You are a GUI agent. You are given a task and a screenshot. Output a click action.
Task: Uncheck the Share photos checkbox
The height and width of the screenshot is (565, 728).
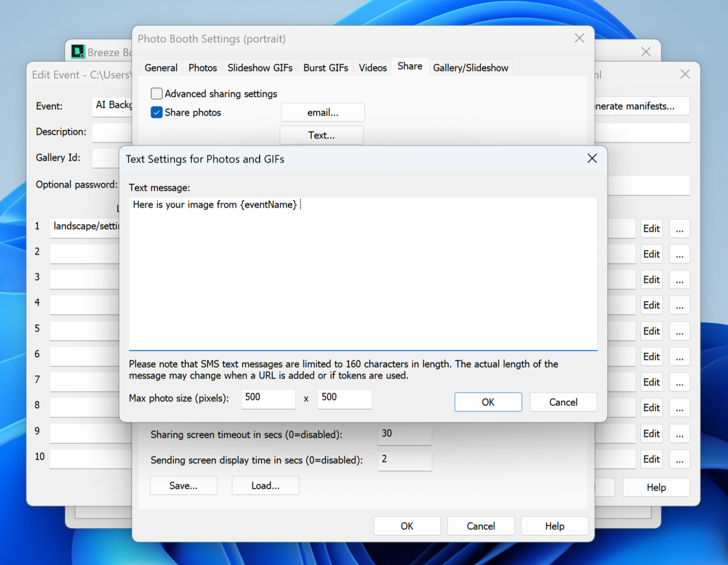[x=157, y=112]
